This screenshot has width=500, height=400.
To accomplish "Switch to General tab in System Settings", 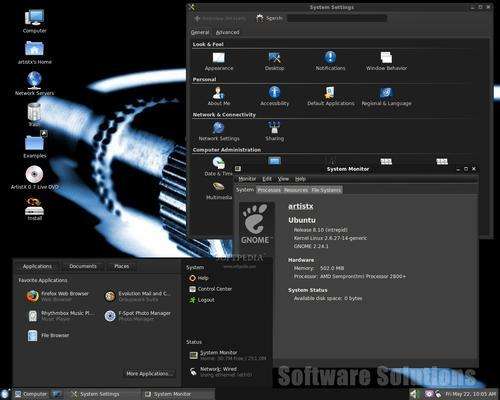I will coord(200,32).
